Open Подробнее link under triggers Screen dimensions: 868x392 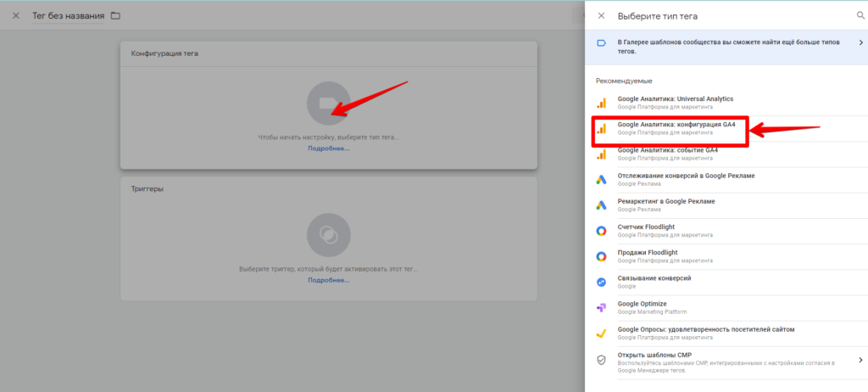[329, 280]
